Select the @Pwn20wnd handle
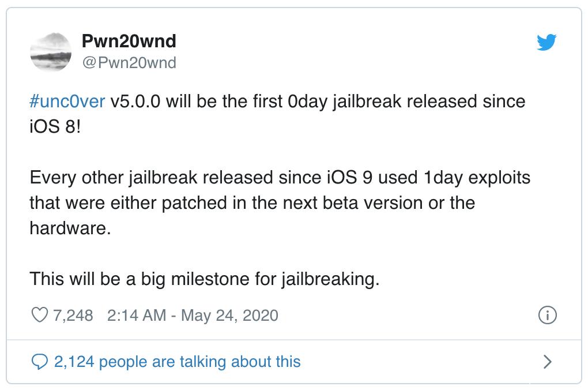 pos(129,62)
